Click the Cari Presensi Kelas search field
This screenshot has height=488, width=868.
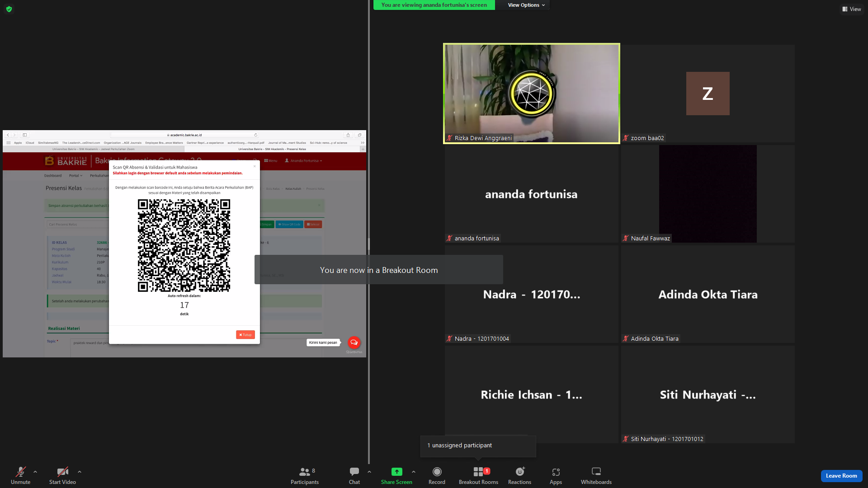[78, 224]
